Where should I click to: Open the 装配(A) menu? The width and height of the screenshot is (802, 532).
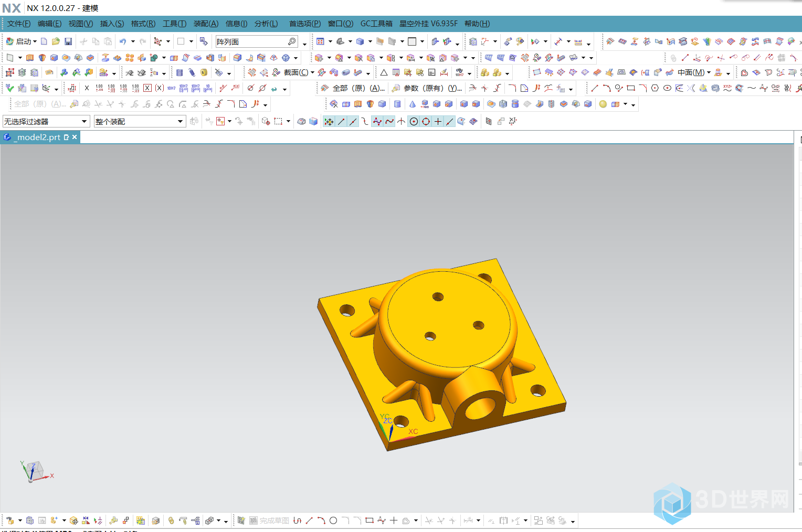pyautogui.click(x=206, y=24)
